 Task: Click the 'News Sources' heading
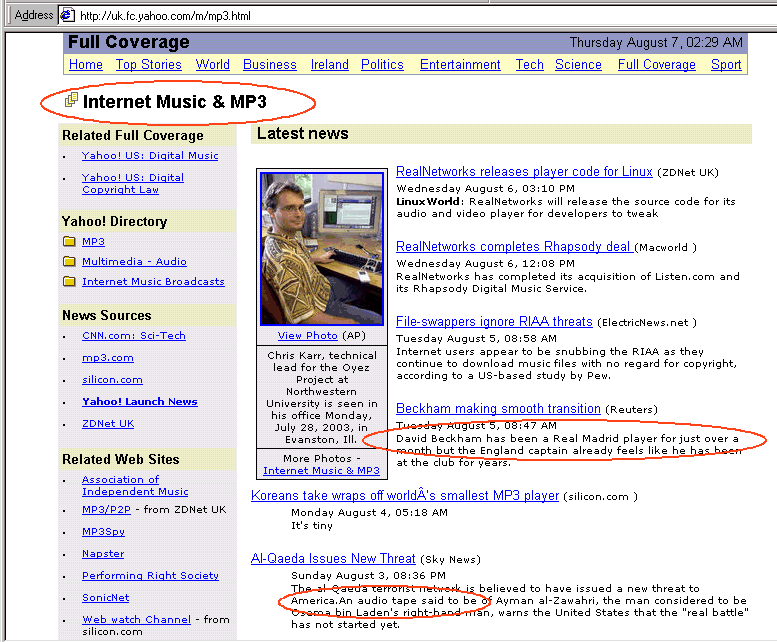tap(107, 315)
